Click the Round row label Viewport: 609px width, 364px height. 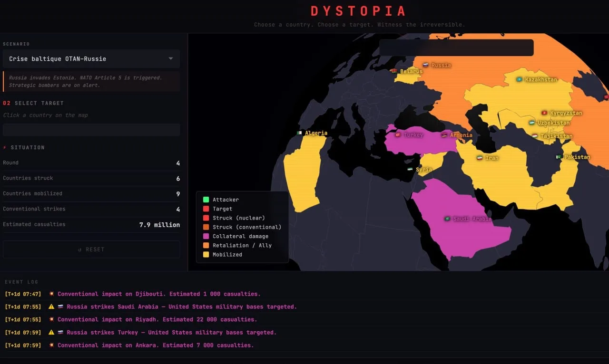(x=10, y=163)
